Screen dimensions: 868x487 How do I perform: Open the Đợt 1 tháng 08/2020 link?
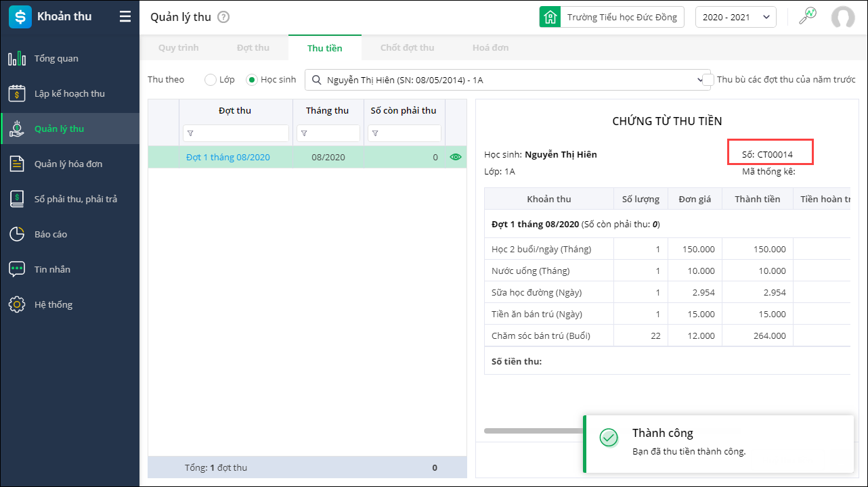tap(227, 158)
